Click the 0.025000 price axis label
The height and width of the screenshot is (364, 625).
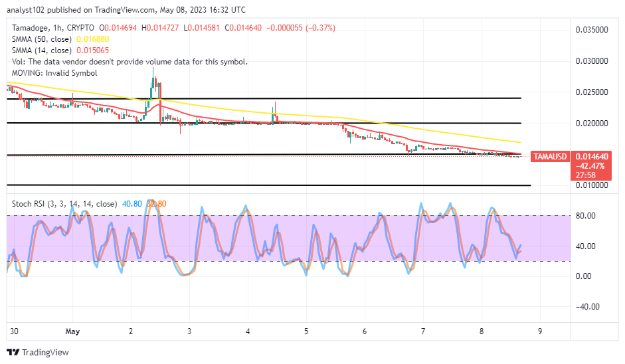click(x=592, y=92)
